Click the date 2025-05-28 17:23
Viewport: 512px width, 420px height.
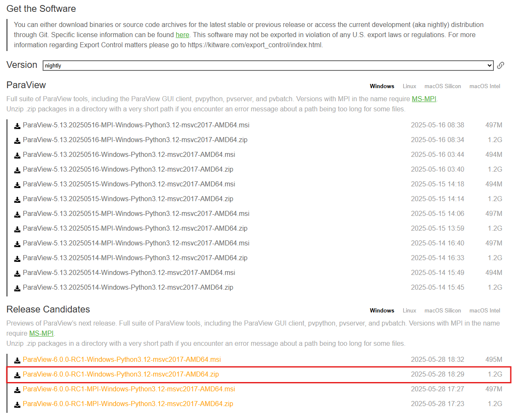pyautogui.click(x=437, y=404)
